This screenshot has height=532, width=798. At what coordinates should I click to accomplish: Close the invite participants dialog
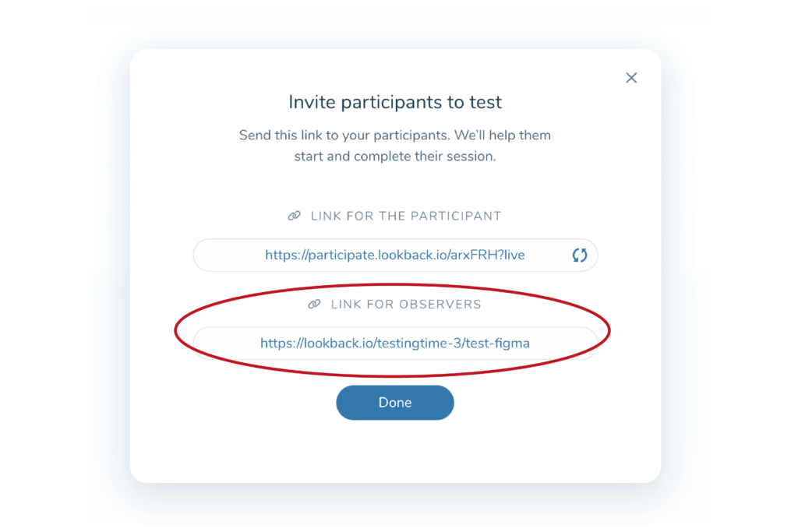tap(631, 78)
